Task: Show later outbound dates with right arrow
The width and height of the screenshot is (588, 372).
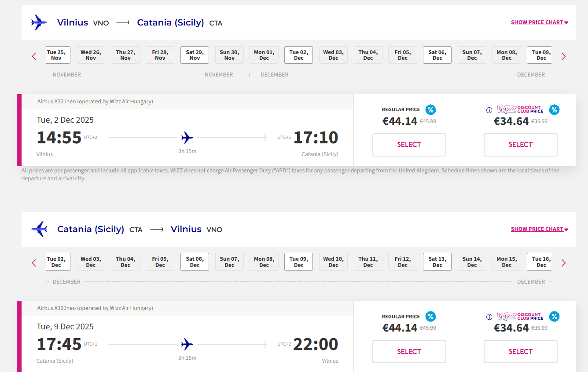Action: (x=564, y=56)
